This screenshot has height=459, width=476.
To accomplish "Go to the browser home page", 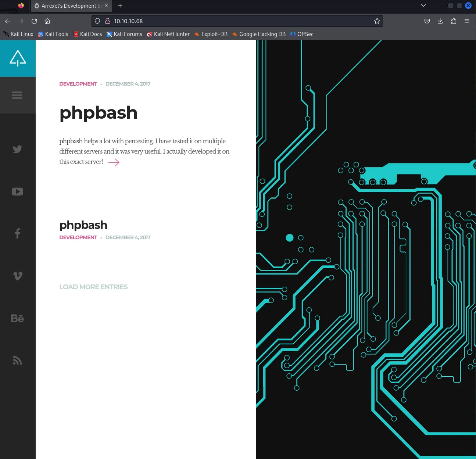I will point(47,21).
